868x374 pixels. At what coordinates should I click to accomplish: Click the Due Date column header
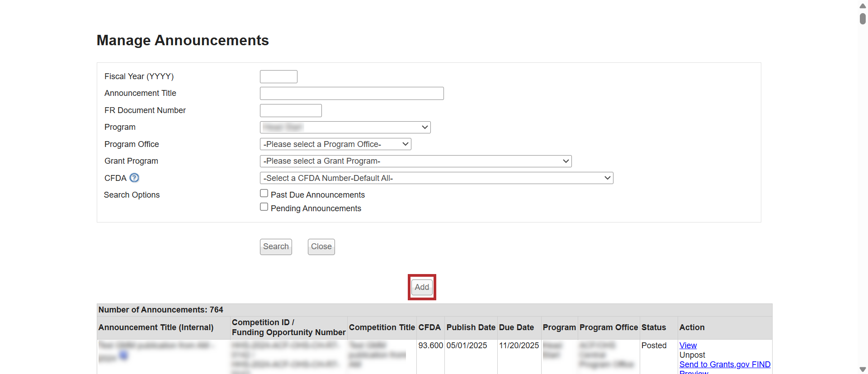(516, 327)
